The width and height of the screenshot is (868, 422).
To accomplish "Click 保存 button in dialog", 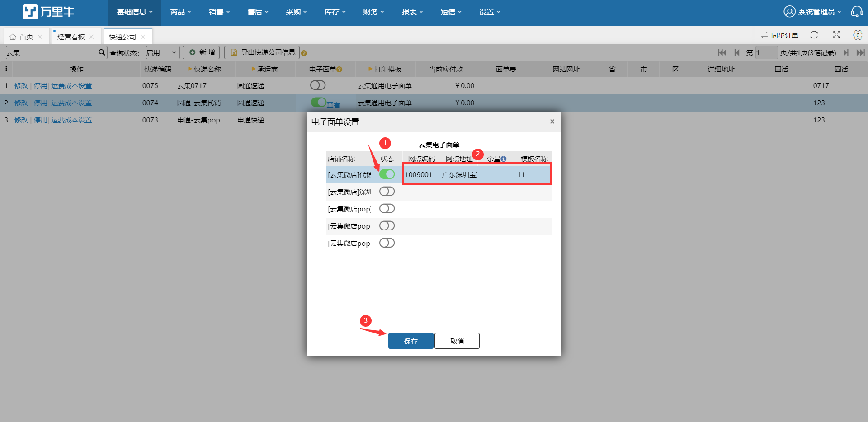I will coord(411,341).
